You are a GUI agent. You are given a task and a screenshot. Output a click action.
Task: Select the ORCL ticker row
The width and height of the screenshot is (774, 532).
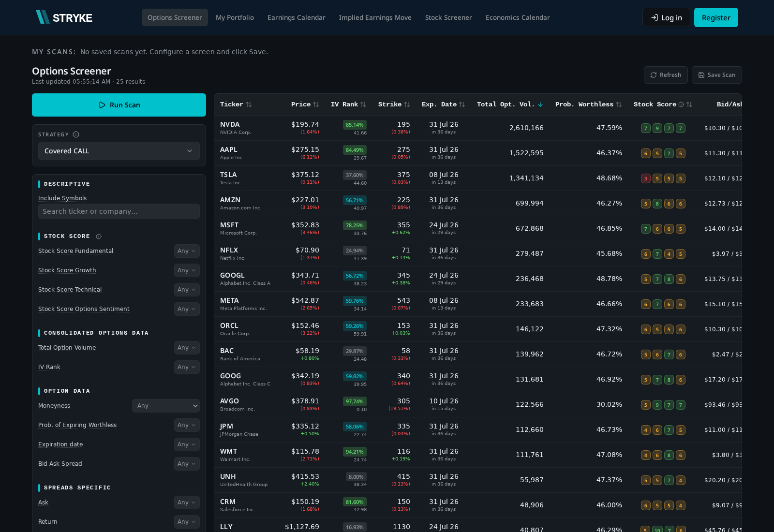click(x=478, y=329)
